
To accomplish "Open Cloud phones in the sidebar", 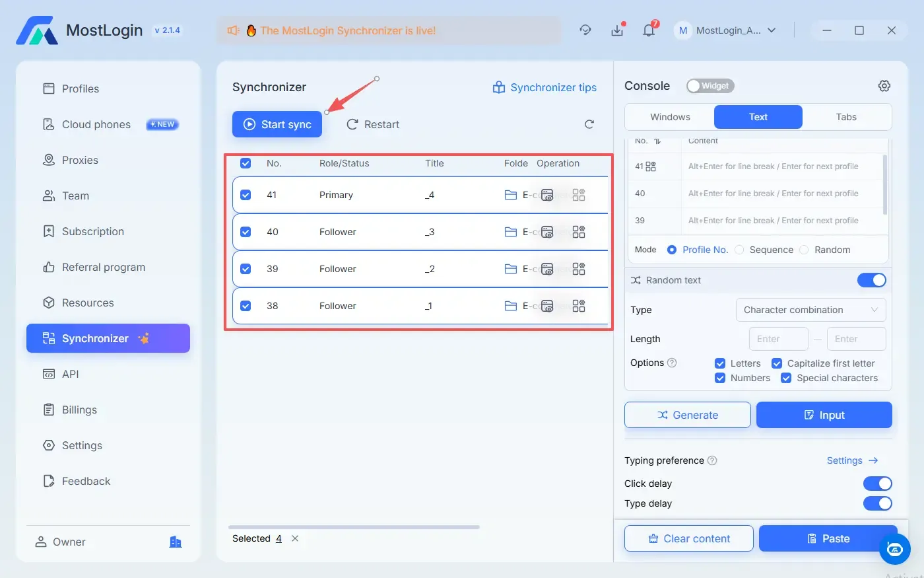I will pyautogui.click(x=96, y=124).
